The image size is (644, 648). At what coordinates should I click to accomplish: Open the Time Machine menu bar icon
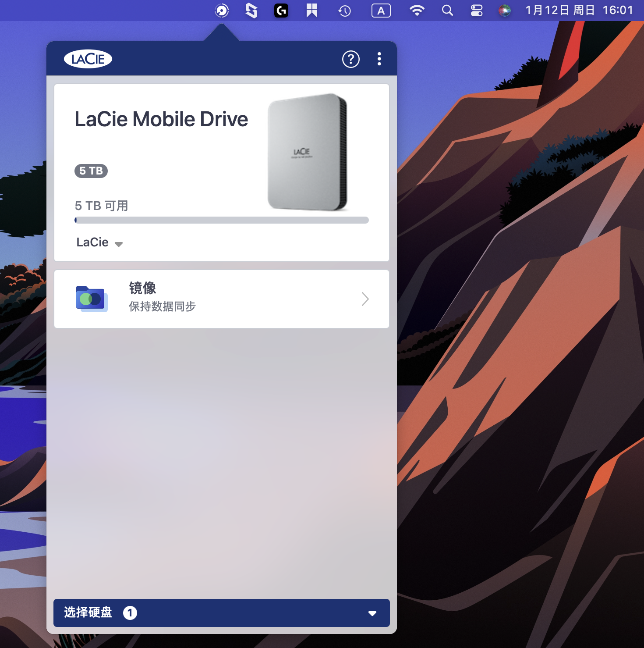(x=345, y=11)
